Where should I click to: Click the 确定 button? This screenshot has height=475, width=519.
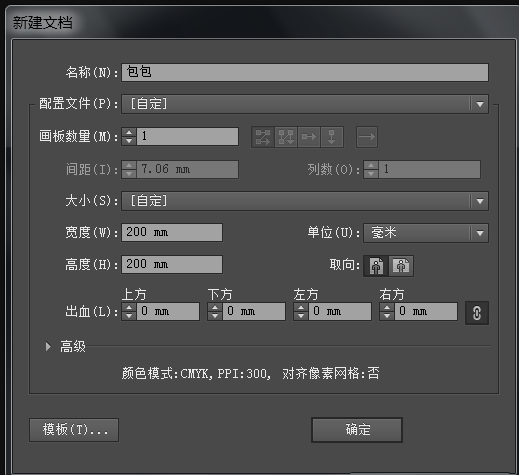tap(357, 430)
